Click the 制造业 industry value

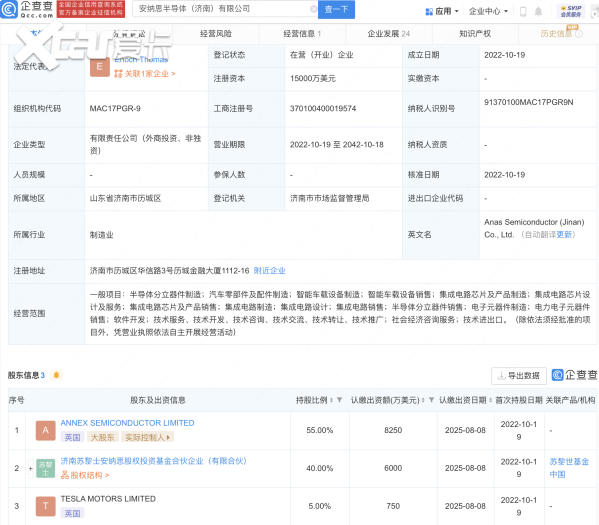tap(102, 235)
